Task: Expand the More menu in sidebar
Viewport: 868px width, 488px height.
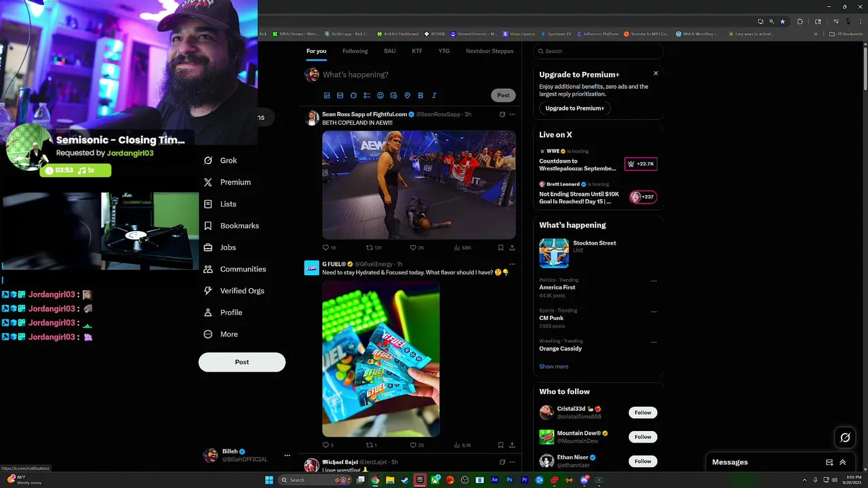Action: [220, 334]
